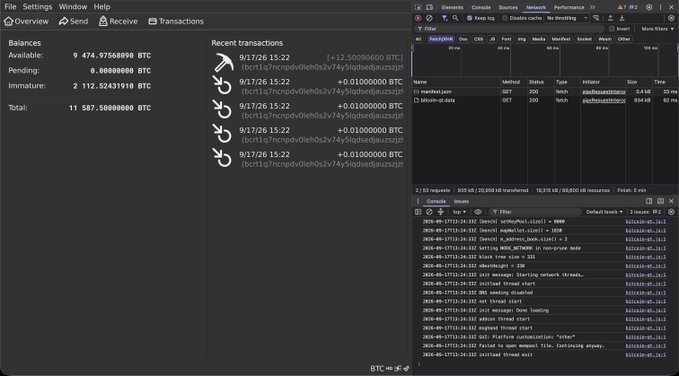Open the top context dropdown in console

tap(459, 212)
